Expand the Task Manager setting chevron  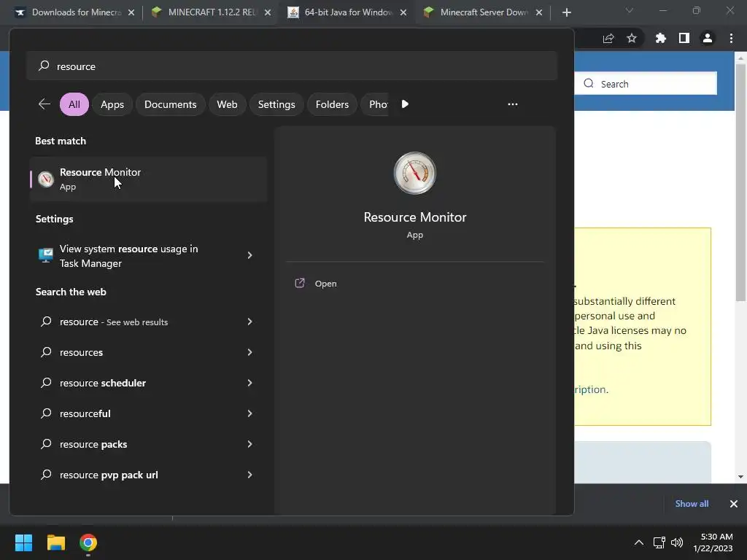point(249,256)
